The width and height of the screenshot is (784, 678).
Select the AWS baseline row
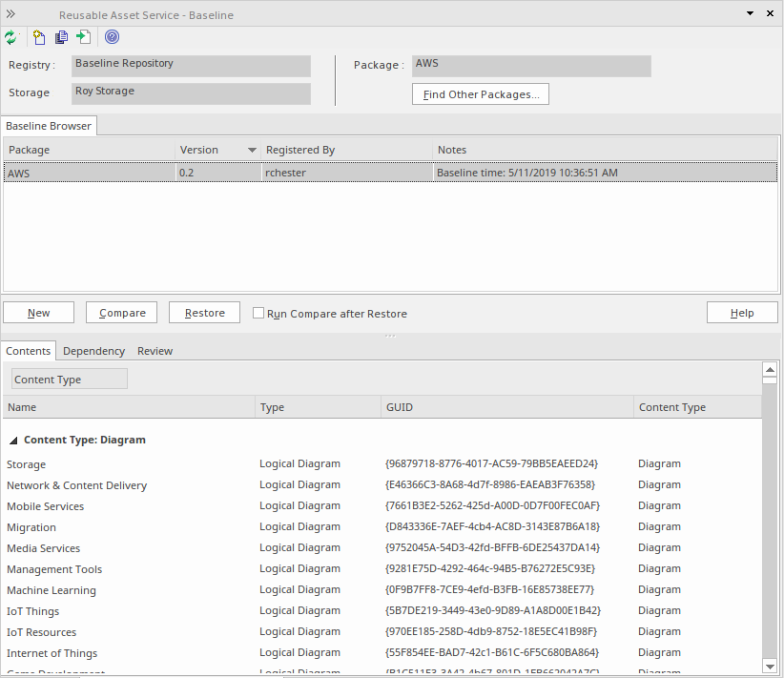point(382,174)
